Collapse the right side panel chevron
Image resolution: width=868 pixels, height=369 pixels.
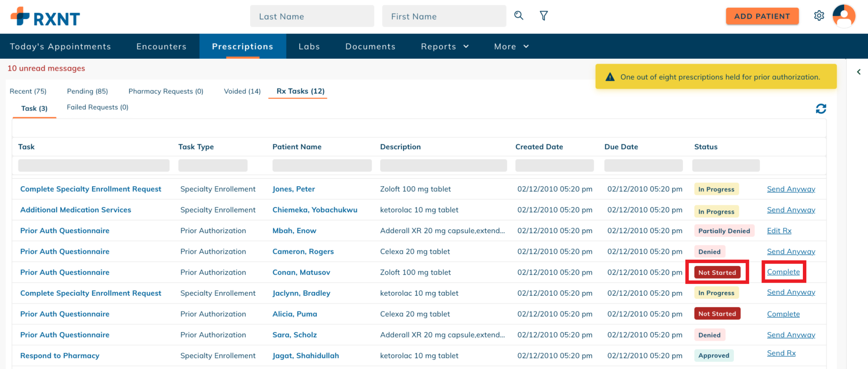[858, 72]
